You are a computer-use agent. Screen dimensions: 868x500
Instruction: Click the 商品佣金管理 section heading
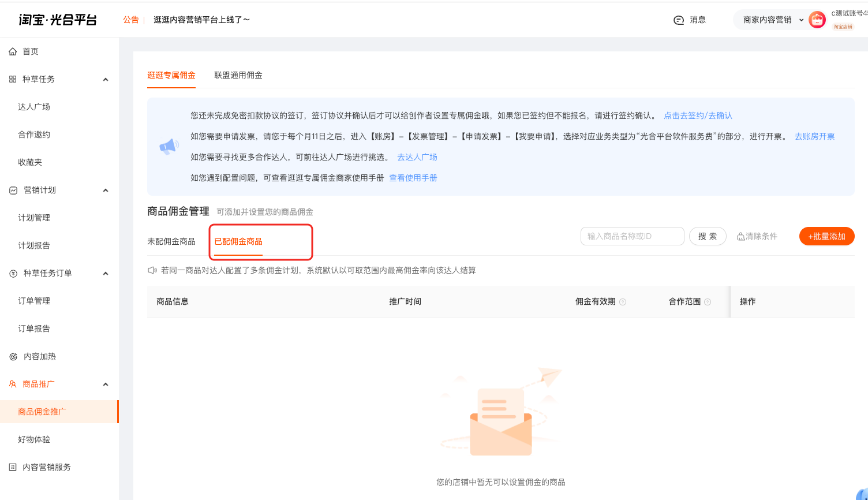[x=178, y=211]
